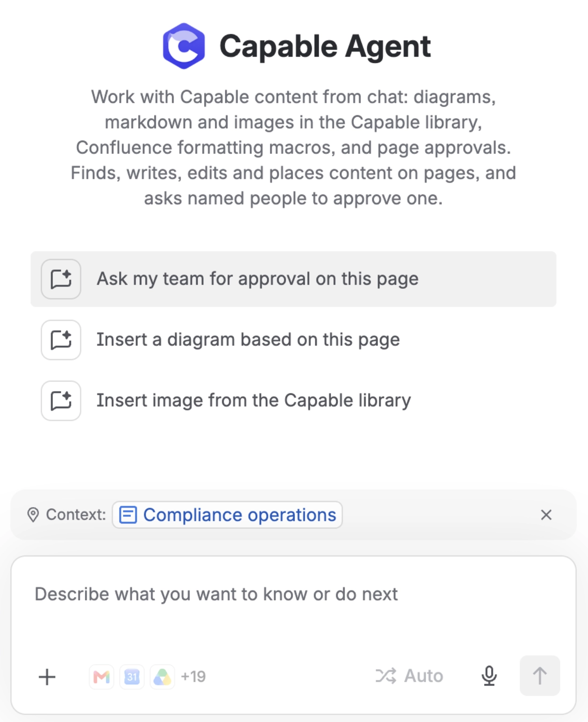Show the +19 more connectors
Viewport: 588px width, 722px height.
pos(193,677)
